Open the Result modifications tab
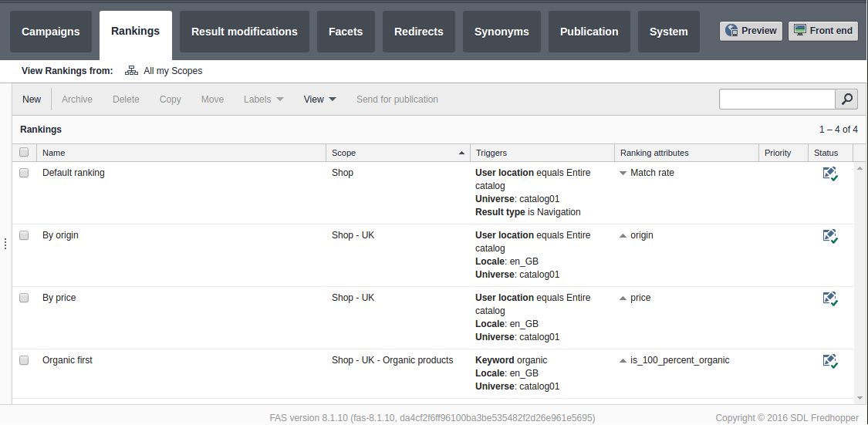 coord(244,32)
